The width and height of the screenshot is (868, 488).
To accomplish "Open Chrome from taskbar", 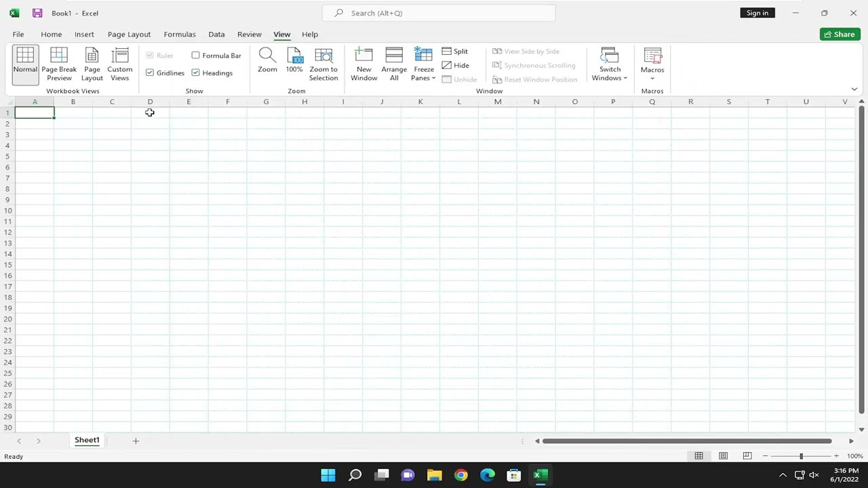I will tap(461, 475).
